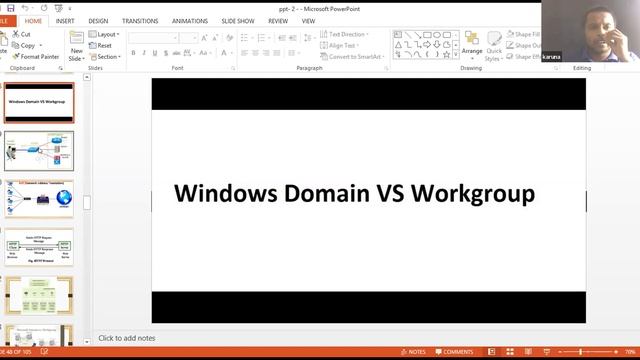Viewport: 640px width, 360px height.
Task: Switch to the INSERT tab
Action: point(65,21)
